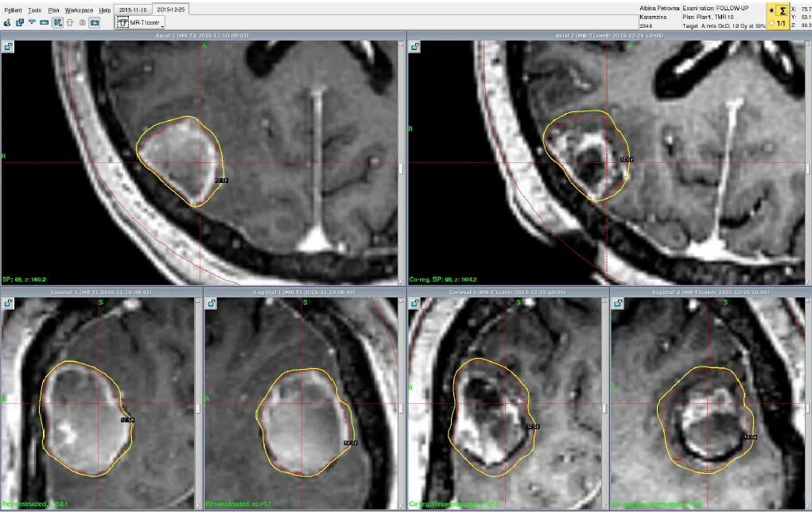This screenshot has height=513, width=812.
Task: Click the overlapping squares toolbar icon
Action: [20, 22]
